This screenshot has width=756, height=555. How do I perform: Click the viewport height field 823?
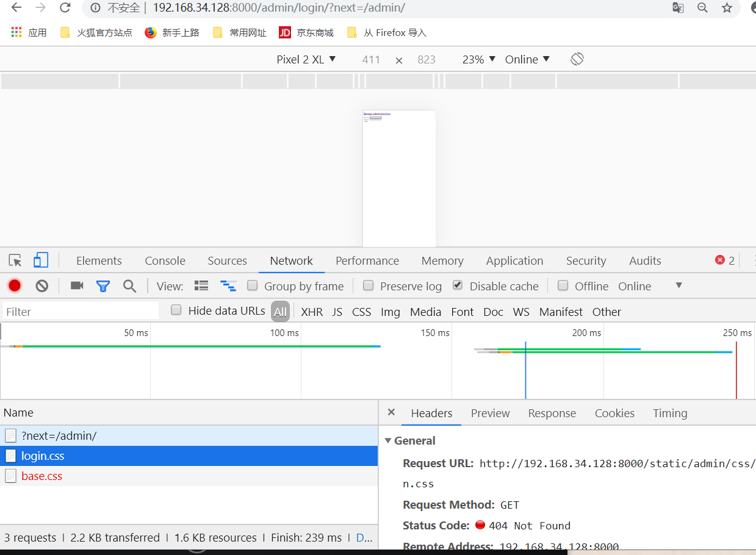tap(427, 59)
